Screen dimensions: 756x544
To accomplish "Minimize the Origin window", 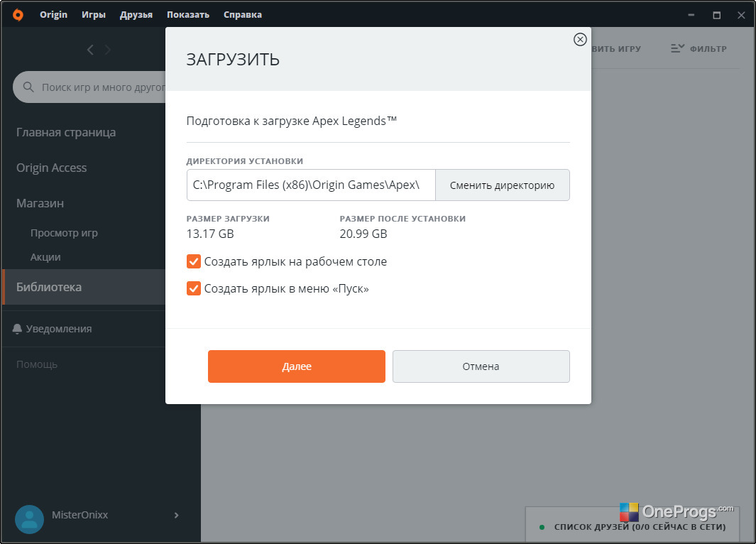I will click(x=691, y=15).
